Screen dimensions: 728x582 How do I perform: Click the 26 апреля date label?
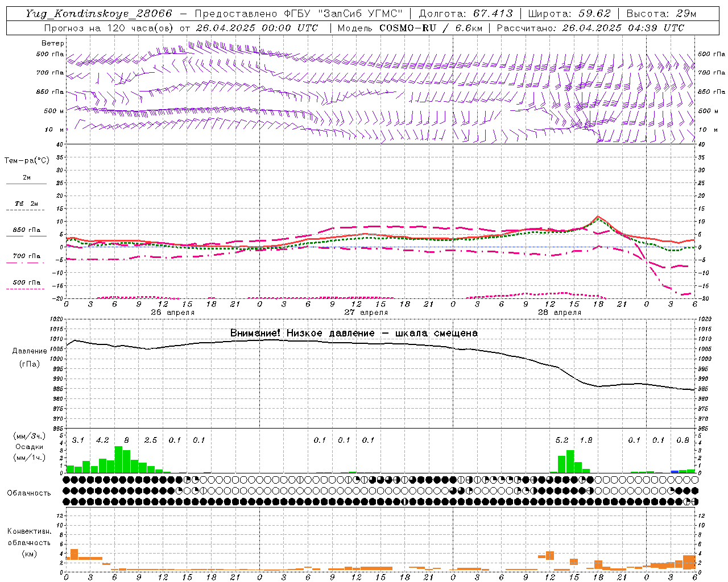[173, 313]
